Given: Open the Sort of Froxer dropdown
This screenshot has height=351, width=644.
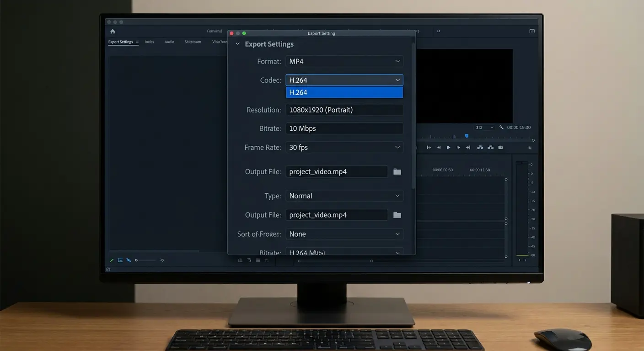Looking at the screenshot, I should point(344,234).
